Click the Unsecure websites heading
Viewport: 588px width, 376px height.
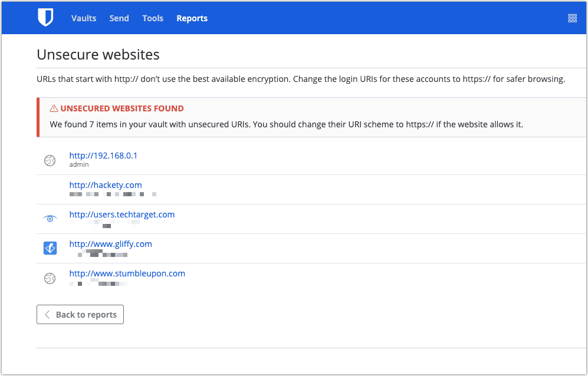tap(98, 55)
